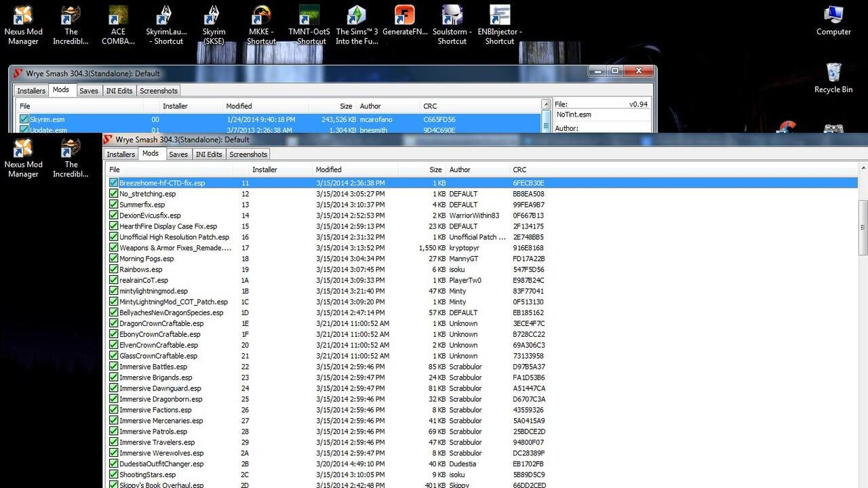The height and width of the screenshot is (488, 868).
Task: Open The Incredibl... icon in the top row
Action: (x=71, y=26)
